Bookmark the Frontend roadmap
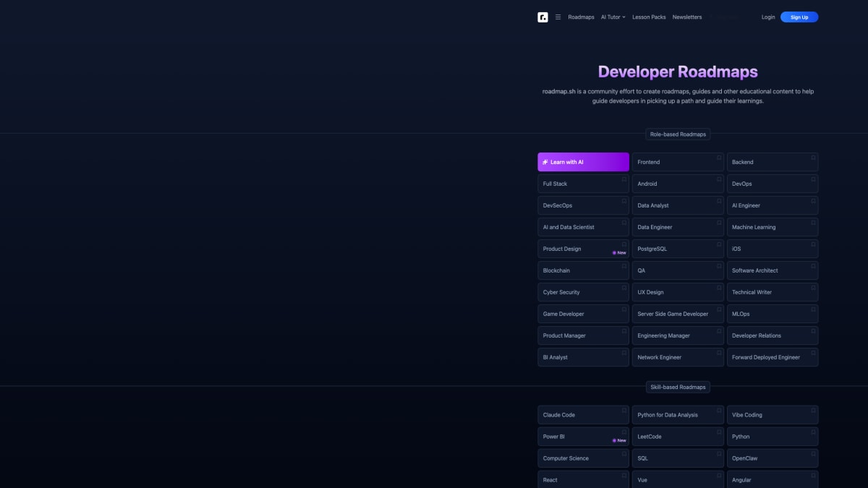 click(719, 158)
